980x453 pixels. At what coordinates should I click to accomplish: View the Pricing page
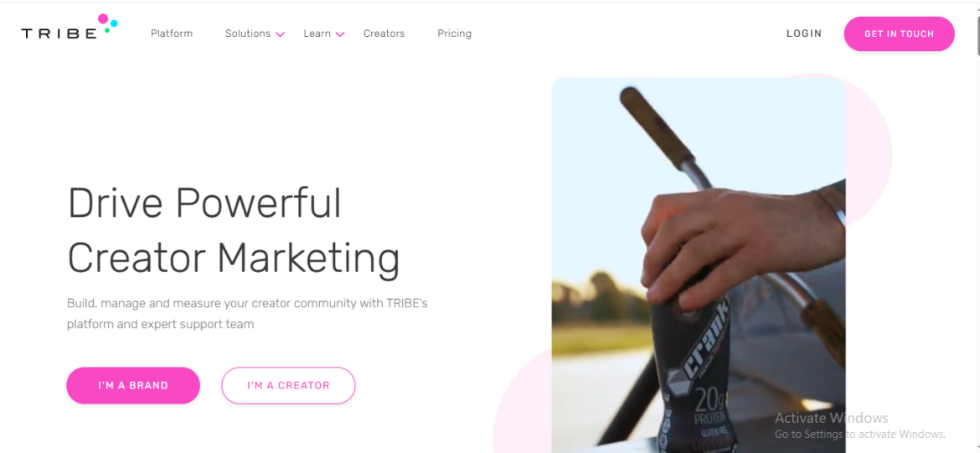[454, 33]
